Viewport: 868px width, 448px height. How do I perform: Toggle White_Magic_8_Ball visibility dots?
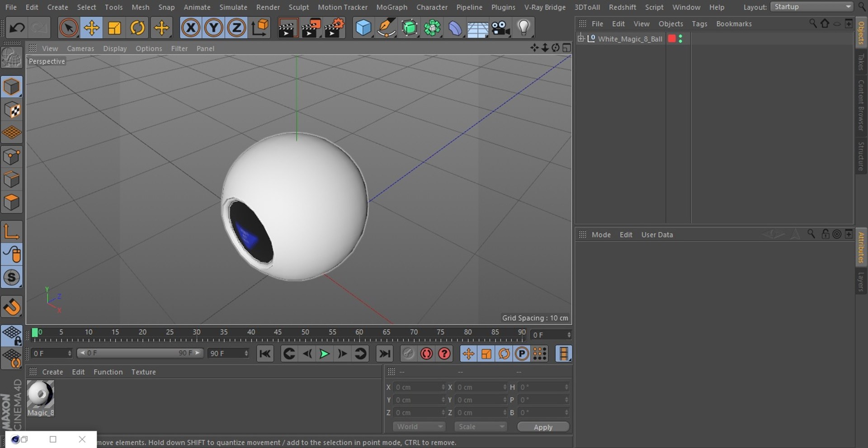[680, 39]
